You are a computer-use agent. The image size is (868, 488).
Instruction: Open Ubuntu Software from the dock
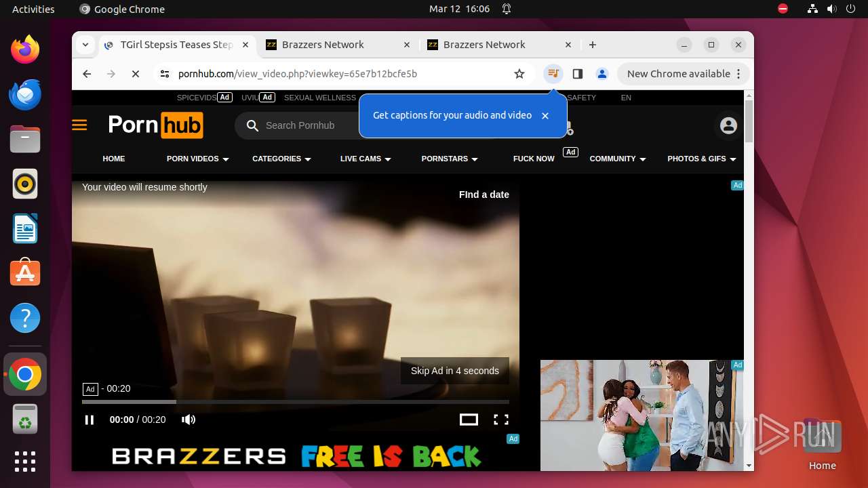tap(25, 273)
